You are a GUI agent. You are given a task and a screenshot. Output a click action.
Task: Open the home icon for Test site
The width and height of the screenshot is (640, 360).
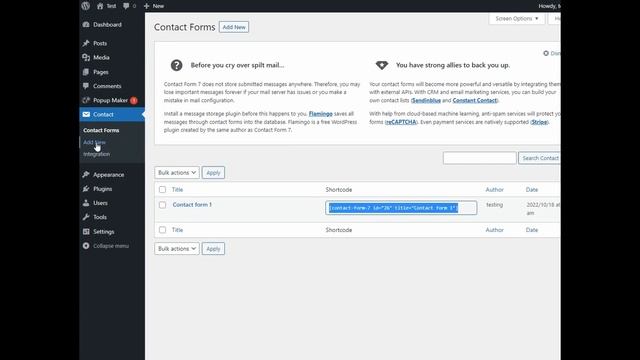coord(100,6)
